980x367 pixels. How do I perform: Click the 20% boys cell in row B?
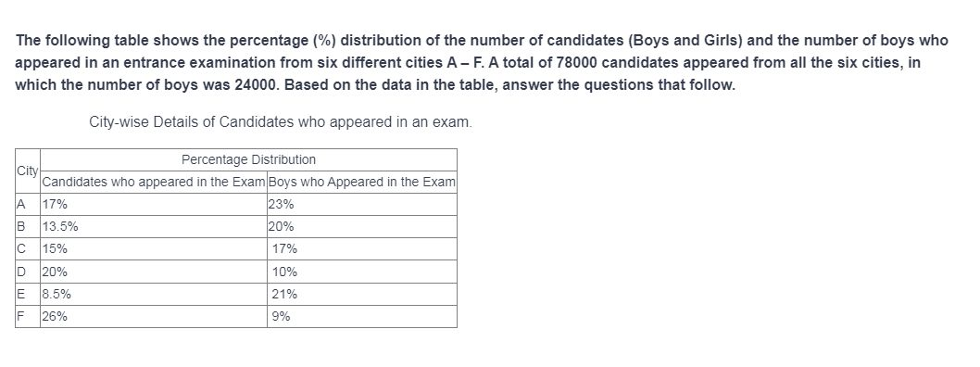(x=362, y=227)
